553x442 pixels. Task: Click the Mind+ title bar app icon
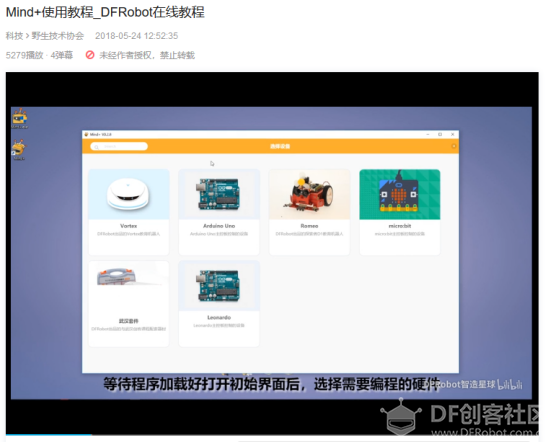86,134
